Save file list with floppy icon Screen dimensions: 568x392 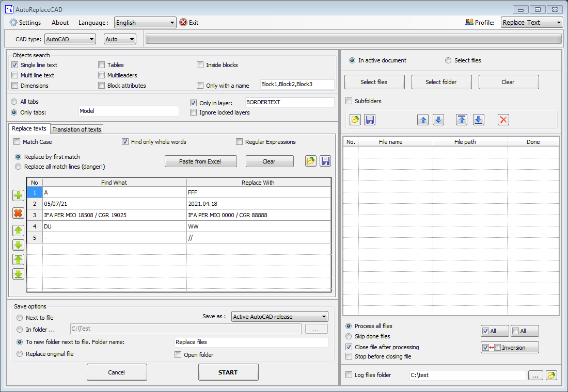[x=370, y=120]
